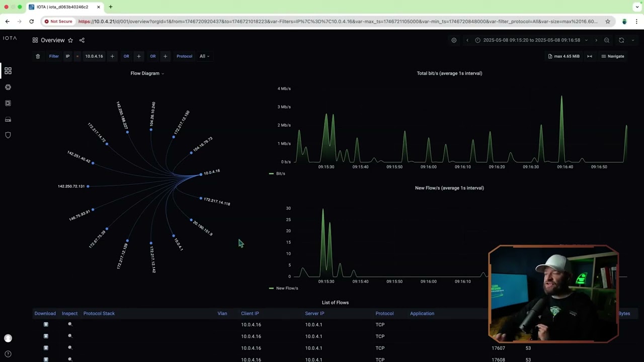Click the Not Secure badge
The height and width of the screenshot is (362, 644).
pos(58,22)
